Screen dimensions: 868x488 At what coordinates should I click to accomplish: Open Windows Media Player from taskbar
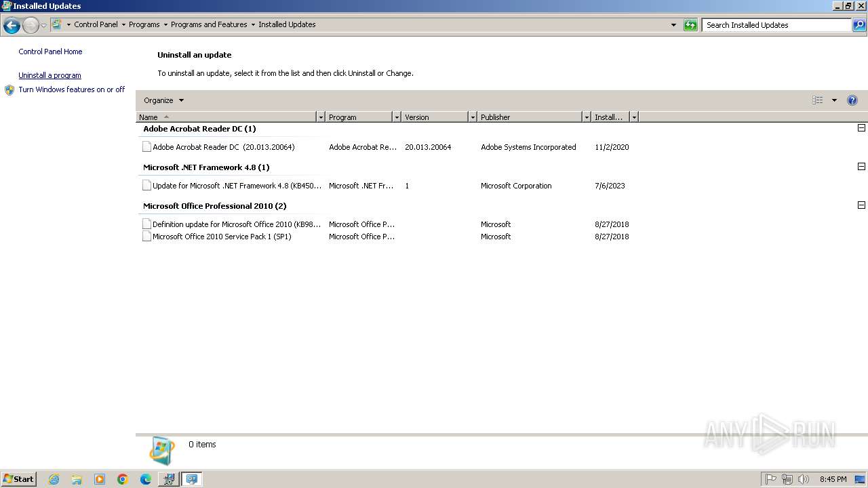point(100,479)
